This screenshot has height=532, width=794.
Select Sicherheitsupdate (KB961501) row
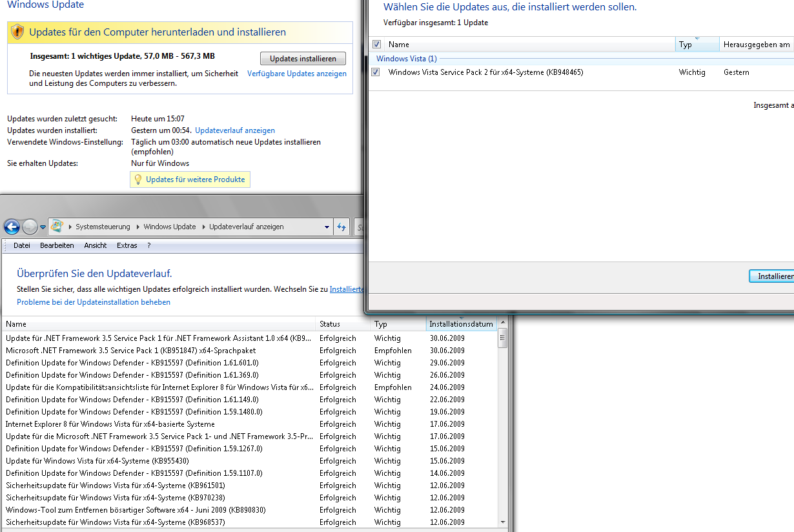(250, 486)
